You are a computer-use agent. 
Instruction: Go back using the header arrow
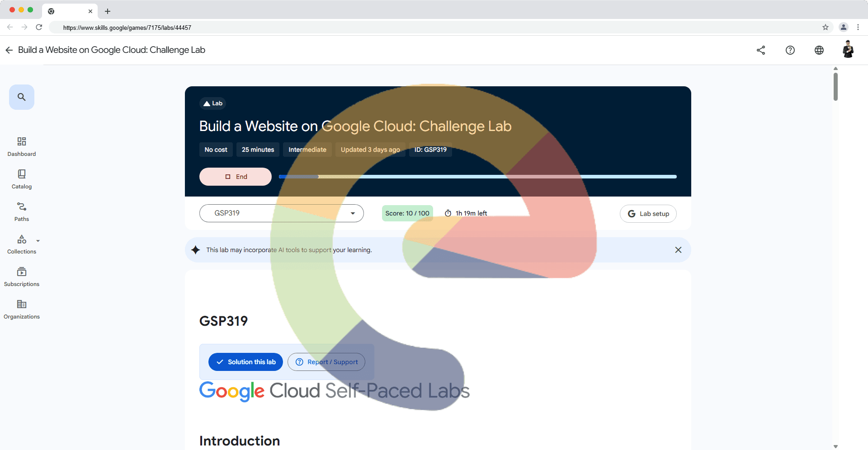[9, 50]
